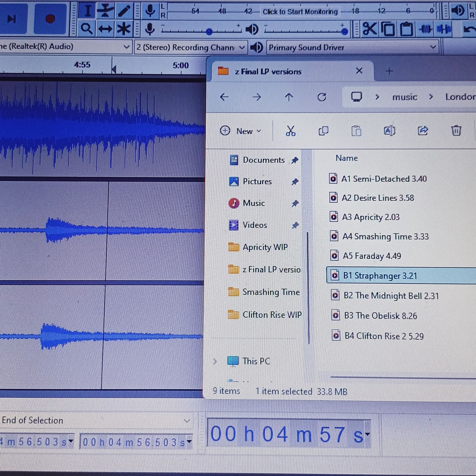This screenshot has width=476, height=476.
Task: Click the Explorer sidebar scrollbar
Action: coord(308,288)
